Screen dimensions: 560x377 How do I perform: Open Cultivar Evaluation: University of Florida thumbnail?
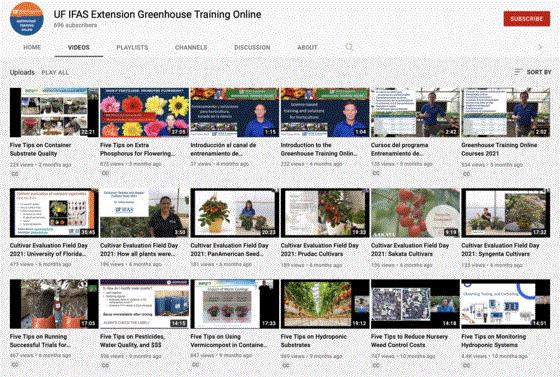(x=54, y=213)
